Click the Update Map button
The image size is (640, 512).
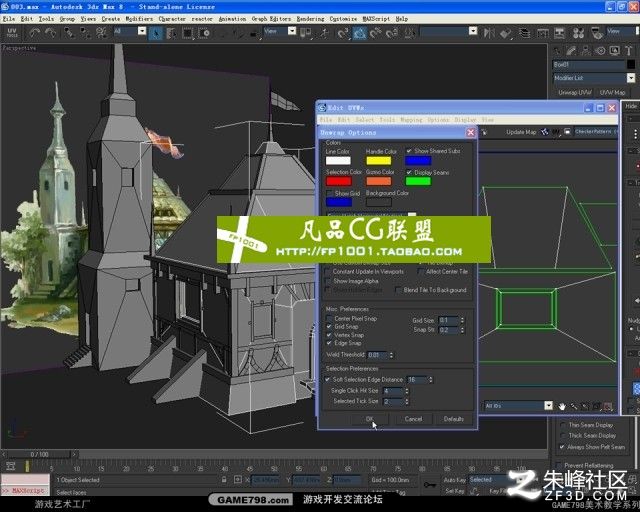tap(521, 132)
